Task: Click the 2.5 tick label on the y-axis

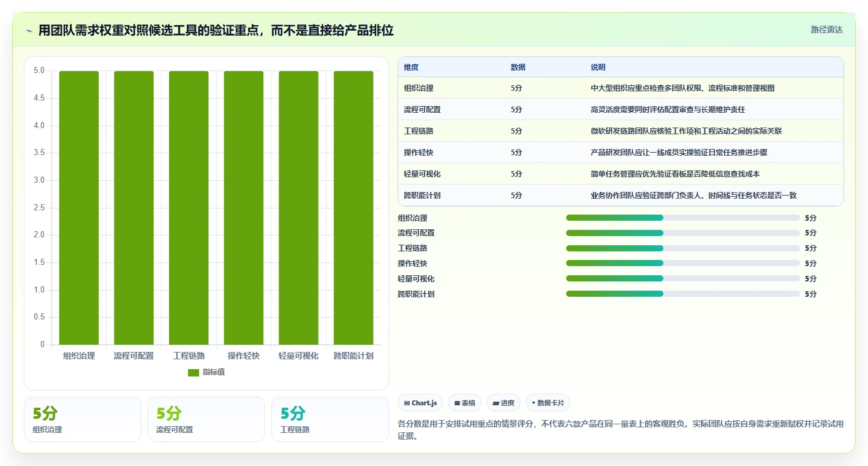Action: 39,207
